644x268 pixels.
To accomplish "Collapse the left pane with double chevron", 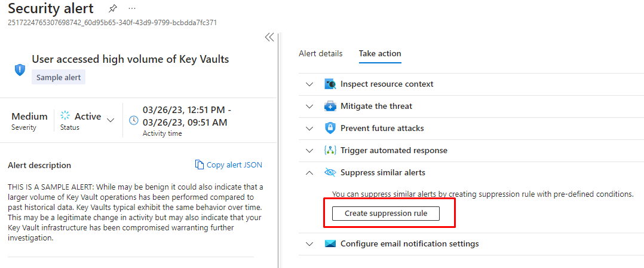I will click(x=269, y=37).
